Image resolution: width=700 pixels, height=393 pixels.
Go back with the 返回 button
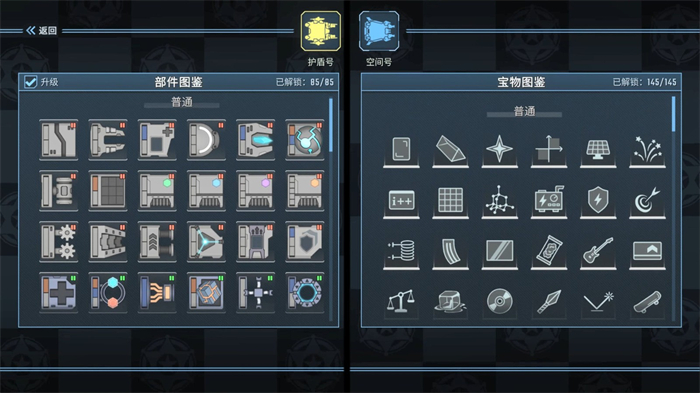[x=42, y=30]
